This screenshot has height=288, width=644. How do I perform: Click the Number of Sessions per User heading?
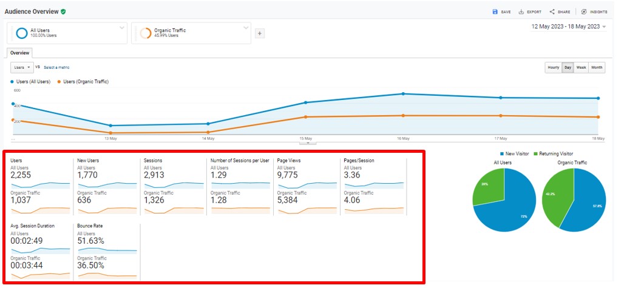(x=240, y=161)
